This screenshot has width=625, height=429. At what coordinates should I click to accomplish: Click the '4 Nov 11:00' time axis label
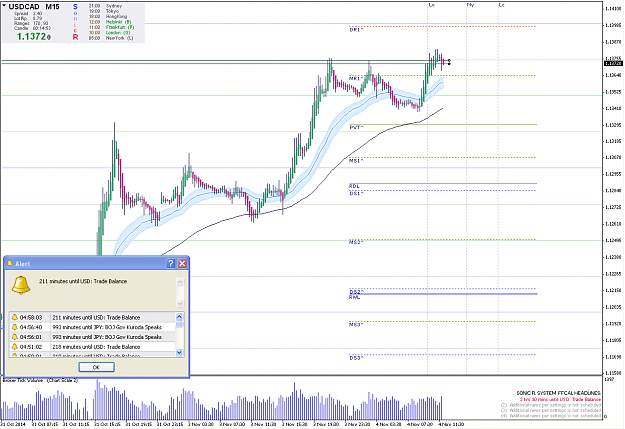click(451, 424)
